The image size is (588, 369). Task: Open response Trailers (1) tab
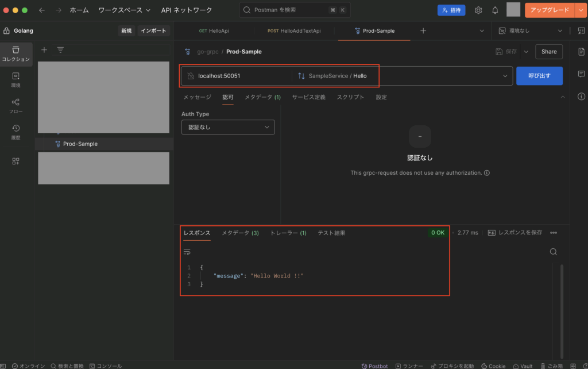click(288, 233)
